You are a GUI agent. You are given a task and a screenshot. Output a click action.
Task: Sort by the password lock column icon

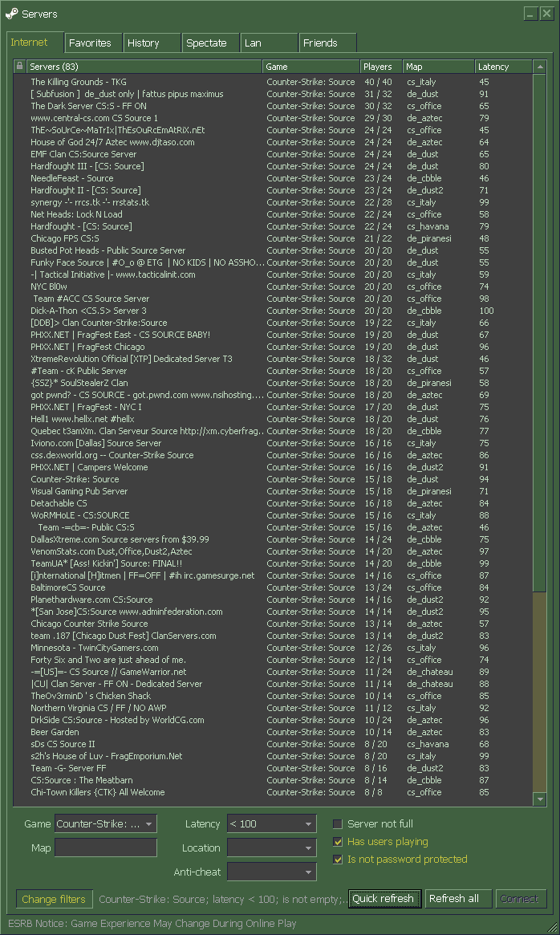[x=20, y=67]
